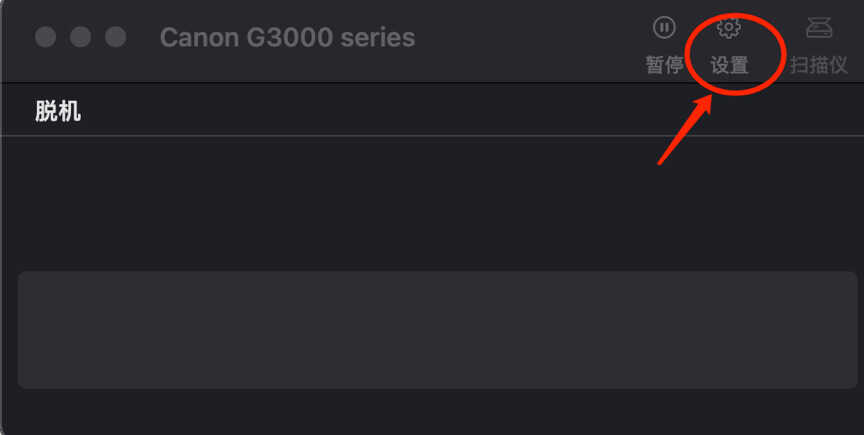This screenshot has height=435, width=864.
Task: Select the 暂停 label under the pause icon
Action: pos(665,65)
